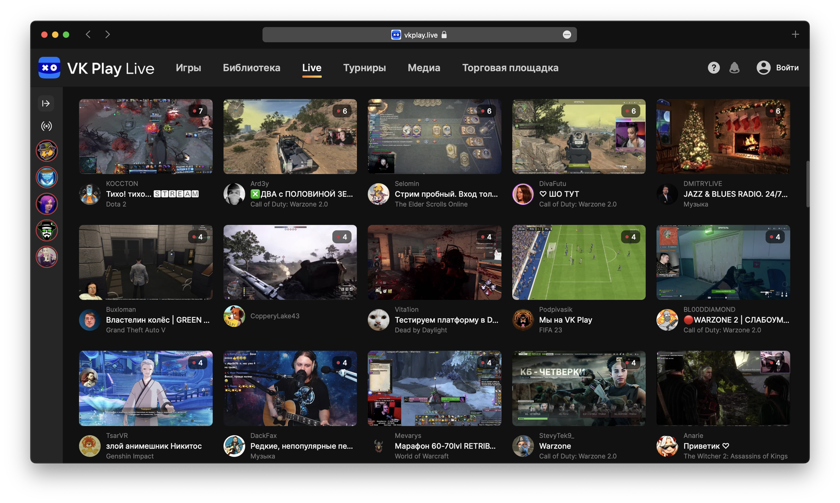
Task: Open stream title JAZZ & BLUES RADIO. 24/7
Action: 736,194
